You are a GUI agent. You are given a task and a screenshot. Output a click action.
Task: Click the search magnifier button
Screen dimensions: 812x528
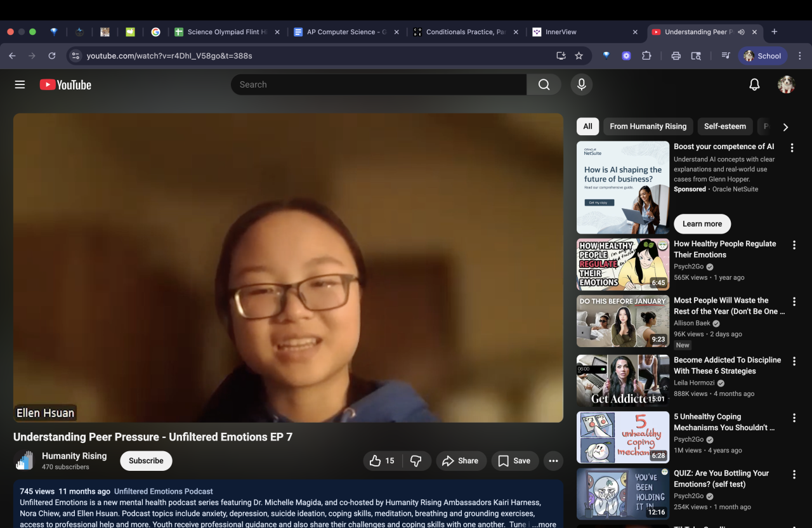tap(544, 84)
